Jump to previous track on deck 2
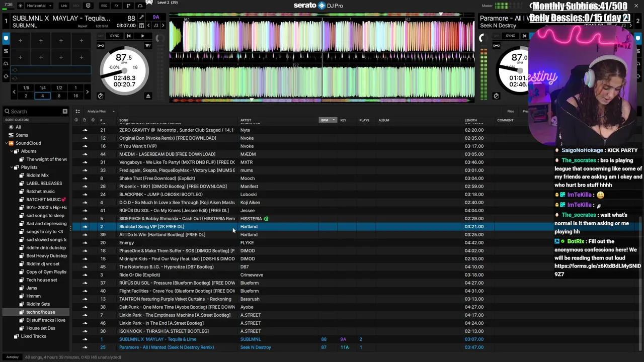The image size is (644, 362). click(524, 36)
